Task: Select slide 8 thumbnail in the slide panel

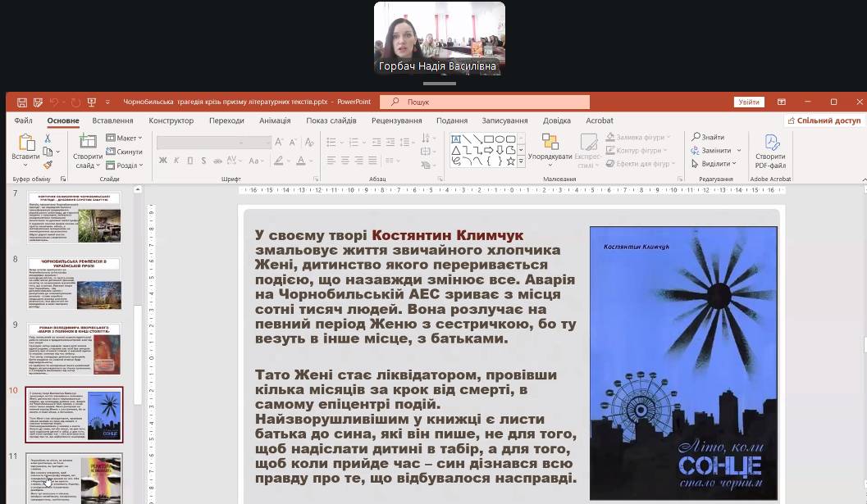Action: point(75,284)
